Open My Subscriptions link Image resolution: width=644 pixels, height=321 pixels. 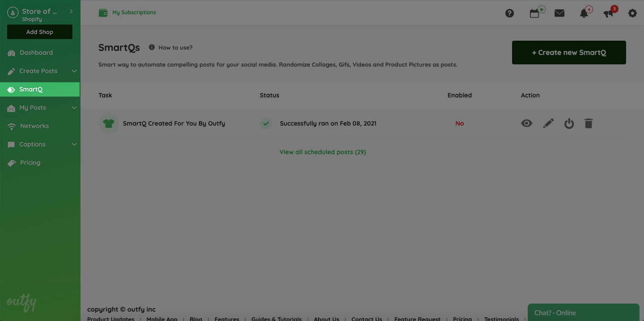[x=134, y=13]
